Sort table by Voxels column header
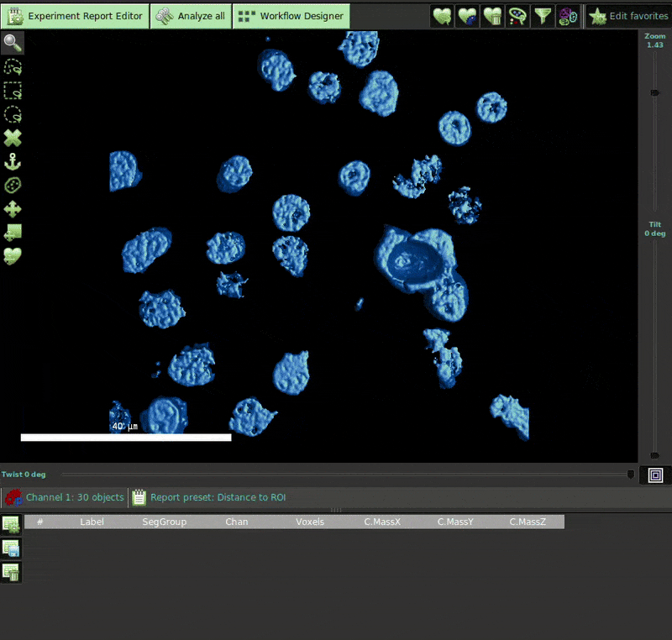This screenshot has width=672, height=640. (x=309, y=522)
